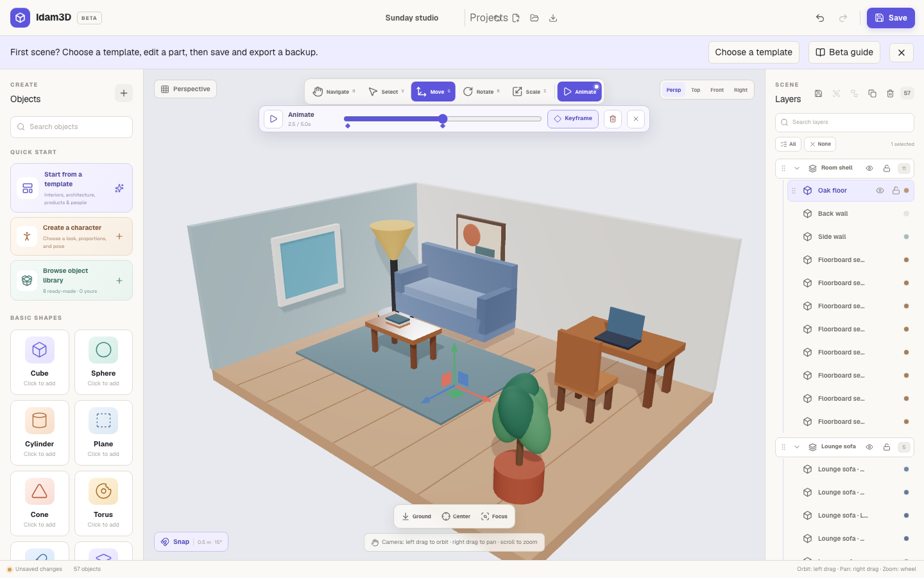Delete the keyframe with trash icon

click(x=613, y=119)
